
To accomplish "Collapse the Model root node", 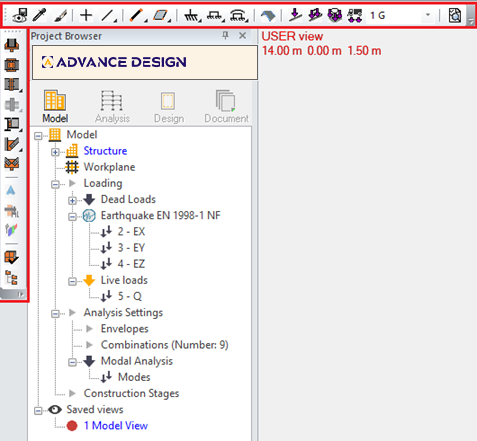I will point(38,136).
